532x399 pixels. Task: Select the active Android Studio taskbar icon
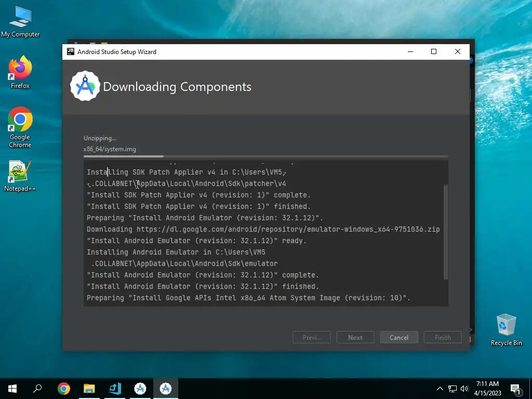pyautogui.click(x=166, y=389)
